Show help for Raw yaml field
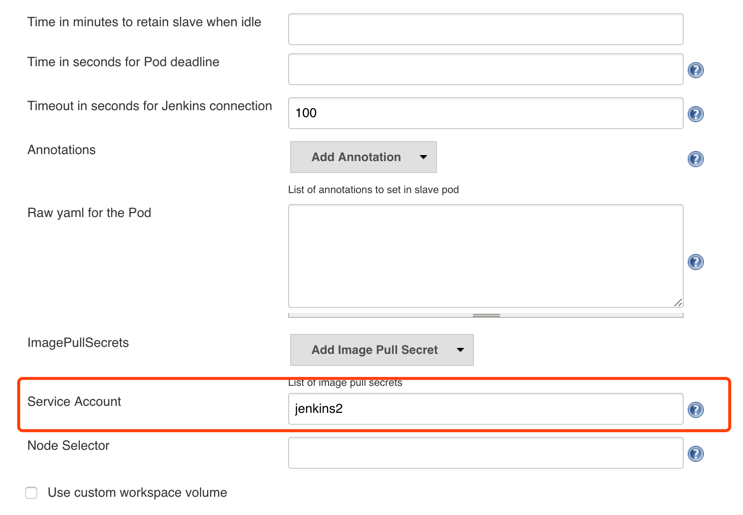 (696, 262)
